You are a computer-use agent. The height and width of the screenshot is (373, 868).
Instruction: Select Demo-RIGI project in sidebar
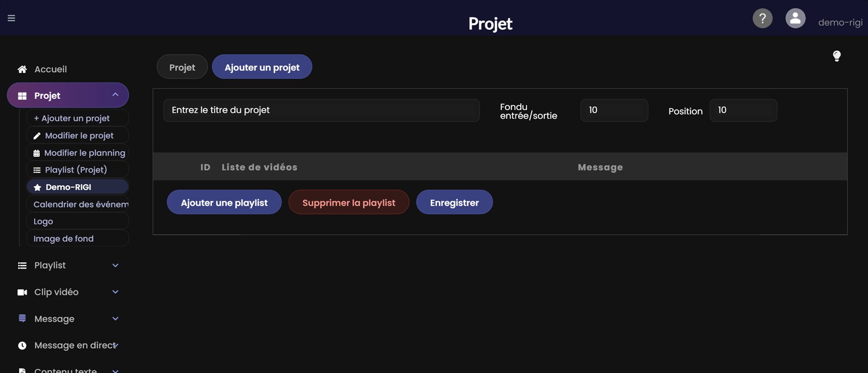click(77, 187)
